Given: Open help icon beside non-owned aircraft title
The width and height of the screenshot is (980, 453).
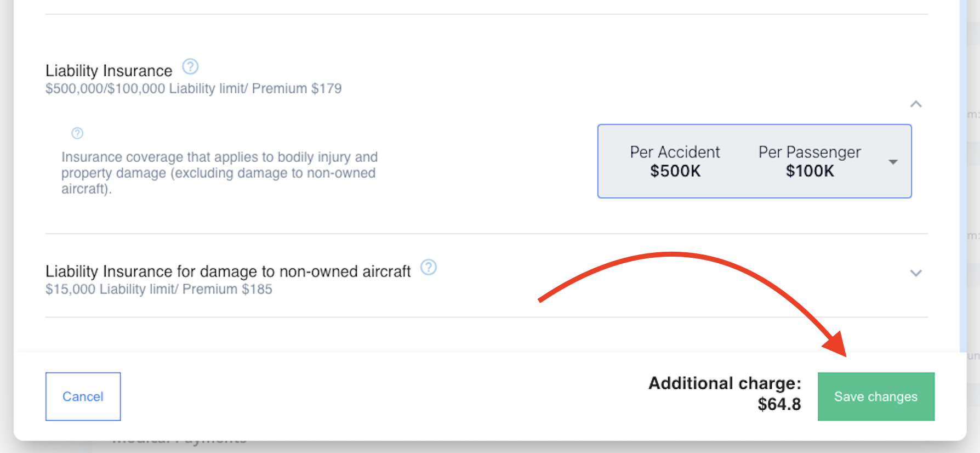Looking at the screenshot, I should [429, 267].
